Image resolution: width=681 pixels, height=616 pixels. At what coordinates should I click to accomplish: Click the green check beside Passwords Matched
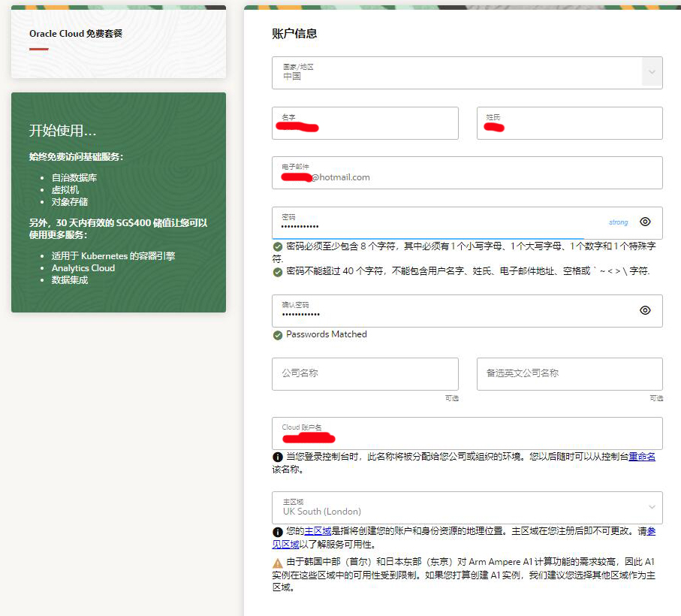tap(278, 335)
